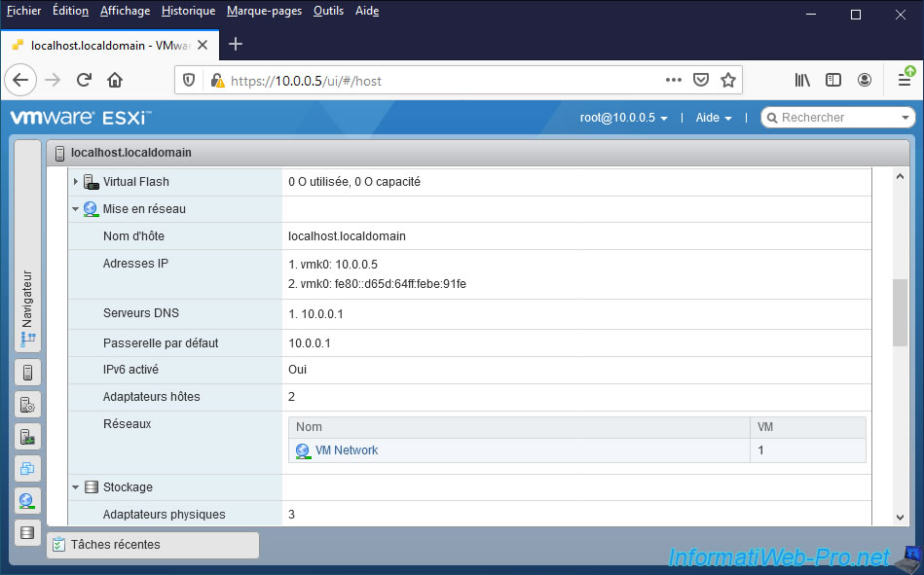Open the Networking section via globe icon
This screenshot has height=575, width=924.
[x=27, y=500]
